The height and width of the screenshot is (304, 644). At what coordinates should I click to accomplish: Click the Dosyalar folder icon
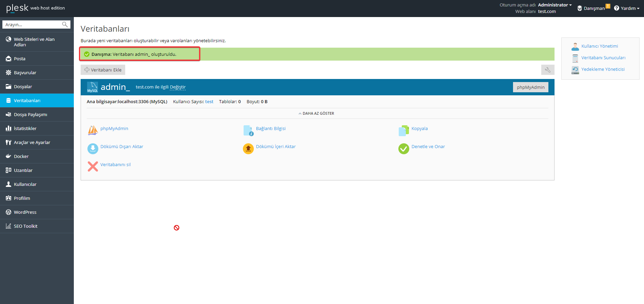tap(9, 86)
